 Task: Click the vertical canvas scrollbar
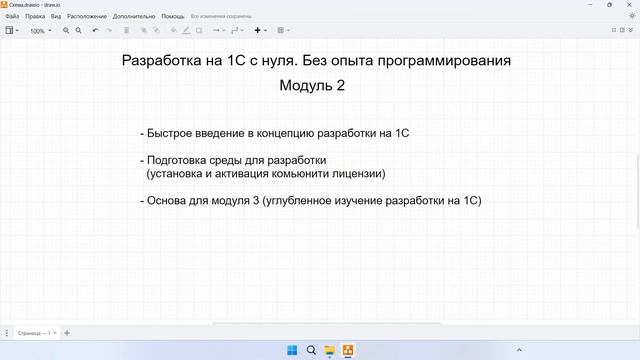pyautogui.click(x=638, y=191)
